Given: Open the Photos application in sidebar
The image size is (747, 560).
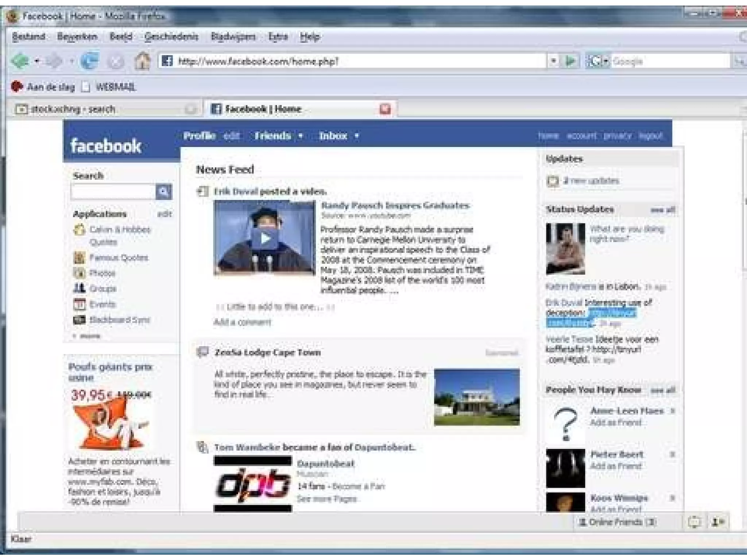Looking at the screenshot, I should [x=102, y=273].
